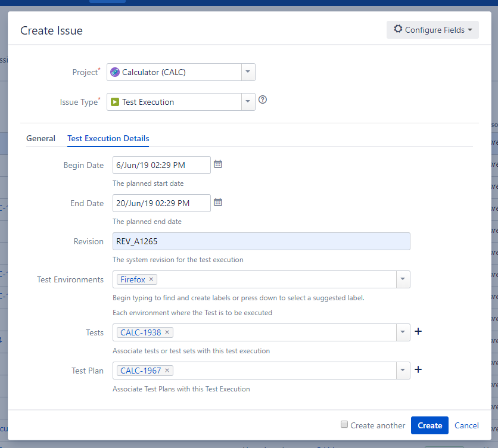Click the Cancel link
The width and height of the screenshot is (498, 448).
coord(466,425)
